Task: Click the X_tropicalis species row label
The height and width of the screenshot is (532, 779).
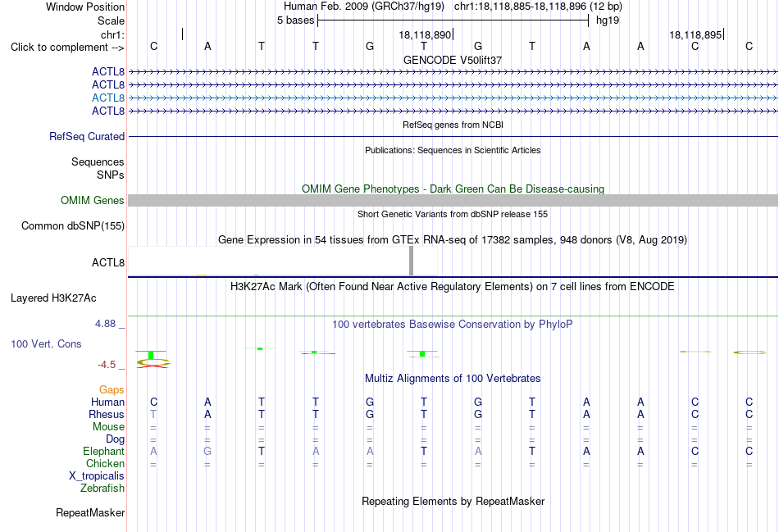Action: 97,476
